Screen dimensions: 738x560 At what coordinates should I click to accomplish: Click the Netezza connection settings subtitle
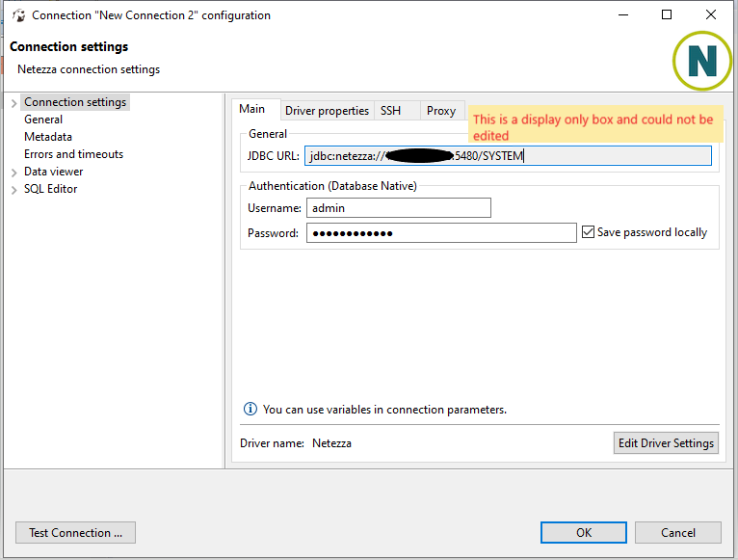(x=89, y=69)
